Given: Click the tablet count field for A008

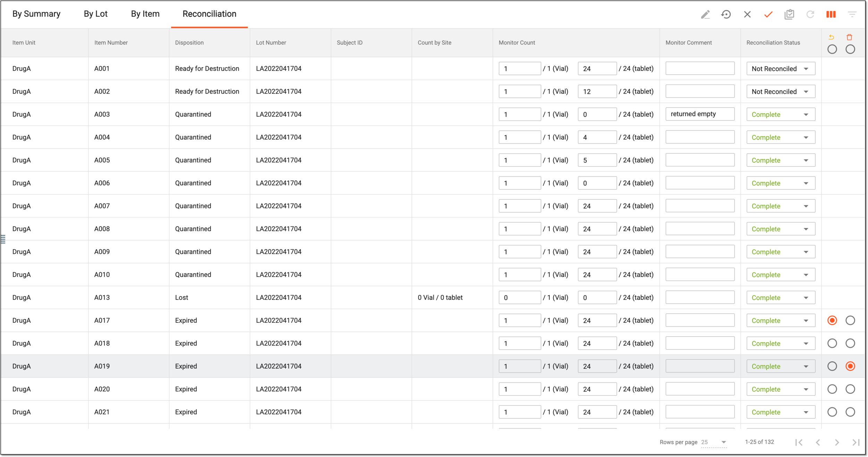Looking at the screenshot, I should click(x=597, y=229).
